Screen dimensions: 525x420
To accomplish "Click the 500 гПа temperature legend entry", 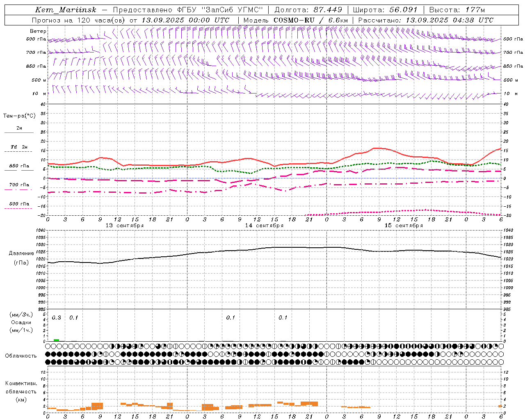I will click(x=19, y=204).
